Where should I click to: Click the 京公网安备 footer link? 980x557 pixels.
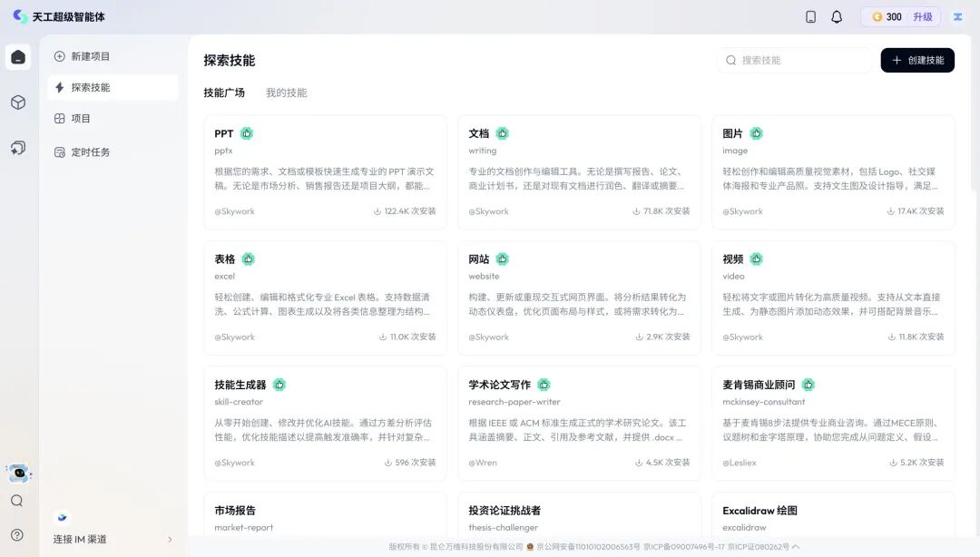(x=588, y=547)
